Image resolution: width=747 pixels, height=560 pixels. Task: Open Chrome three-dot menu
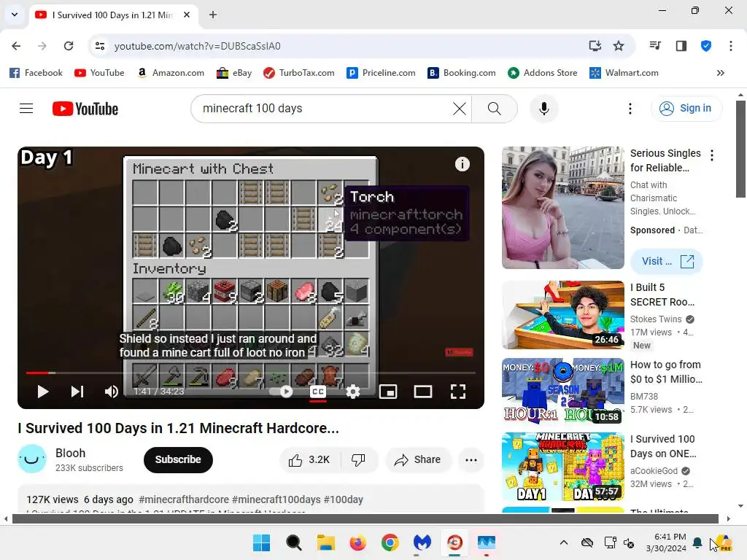731,46
